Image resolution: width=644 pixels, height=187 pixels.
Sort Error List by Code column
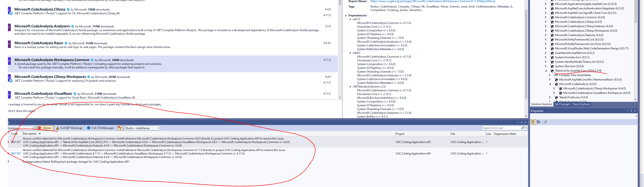[x=14, y=134]
